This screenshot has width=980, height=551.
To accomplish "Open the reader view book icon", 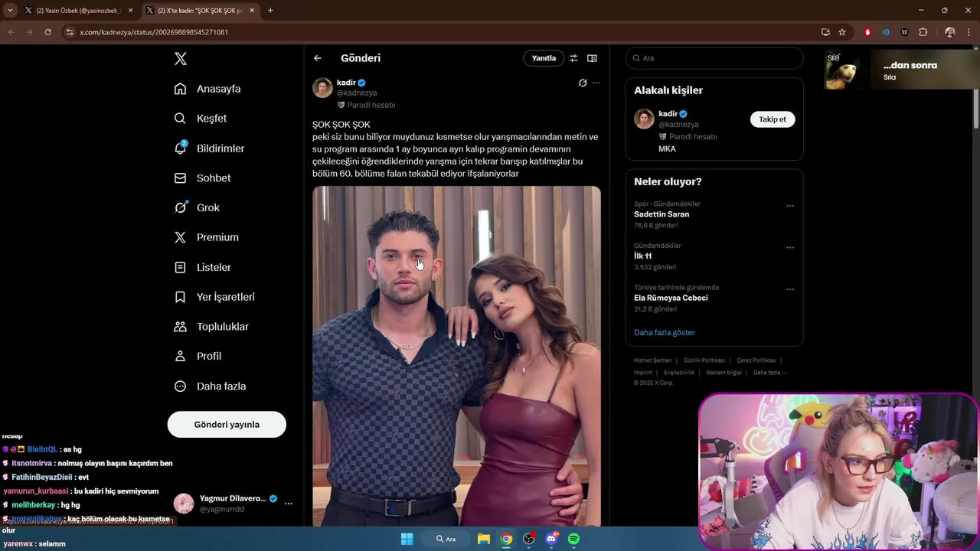I will [x=592, y=58].
